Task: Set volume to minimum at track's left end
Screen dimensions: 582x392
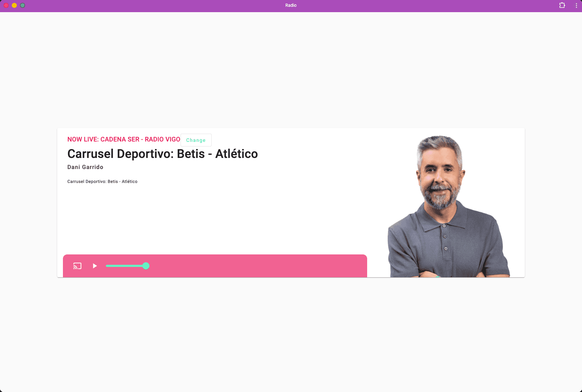Action: 107,266
